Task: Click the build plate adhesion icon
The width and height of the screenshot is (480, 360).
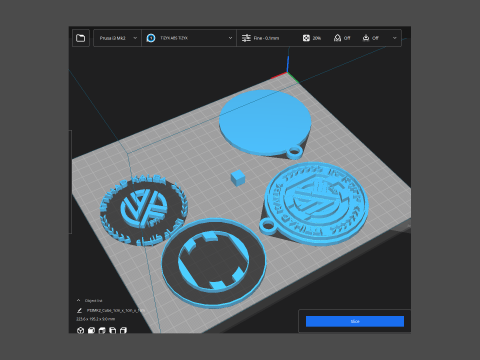Action: [x=366, y=38]
